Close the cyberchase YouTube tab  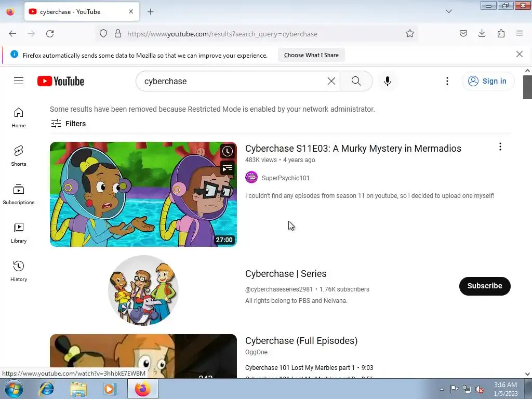[131, 12]
